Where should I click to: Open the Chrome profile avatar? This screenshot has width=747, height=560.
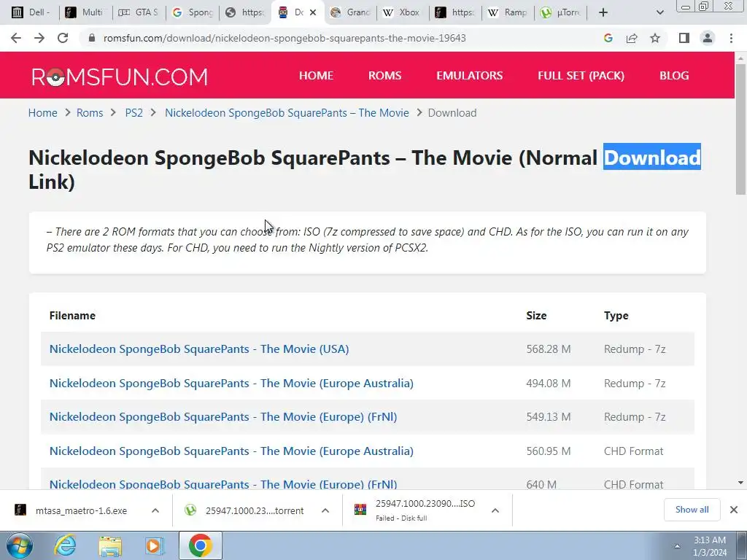point(708,38)
